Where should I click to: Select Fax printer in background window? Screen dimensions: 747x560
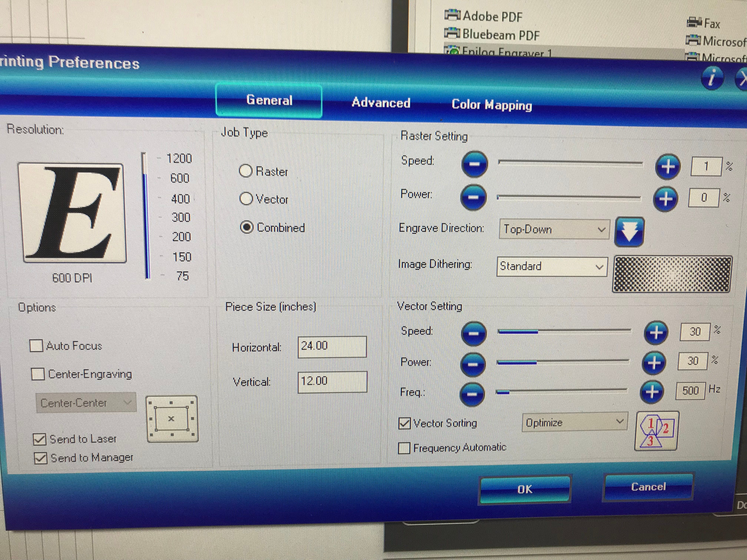tap(703, 23)
